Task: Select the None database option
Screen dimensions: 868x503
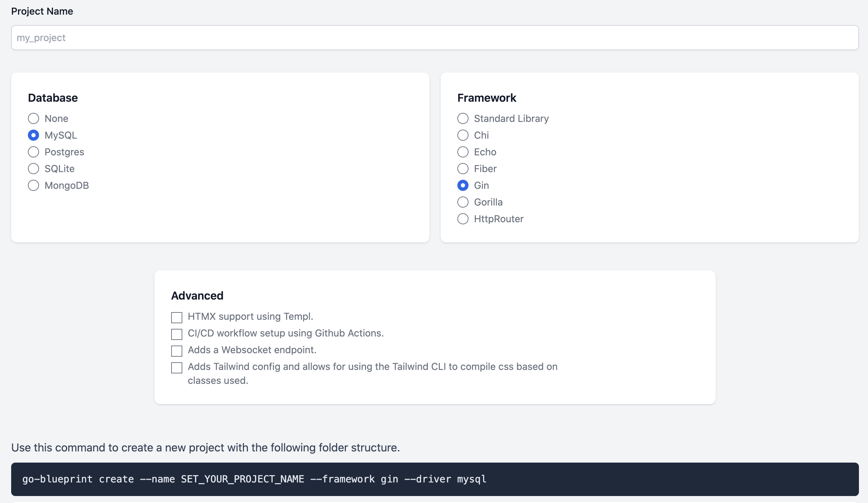Action: click(x=33, y=118)
